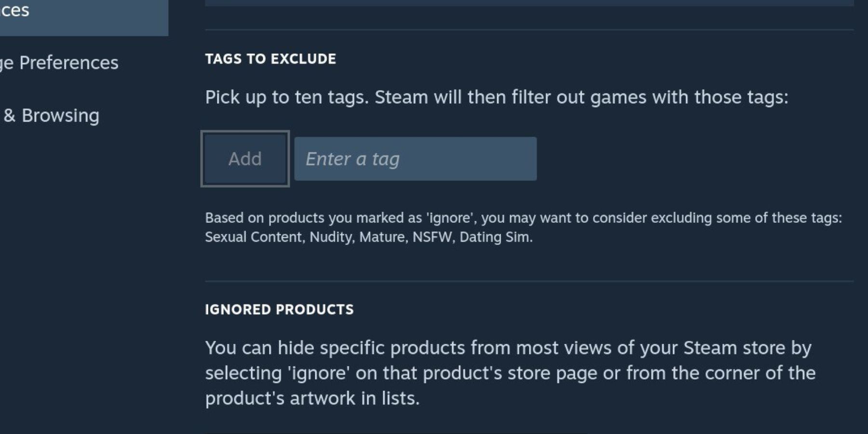
Task: Click the line beginning "selecting 'ignore' on that"
Action: click(510, 373)
